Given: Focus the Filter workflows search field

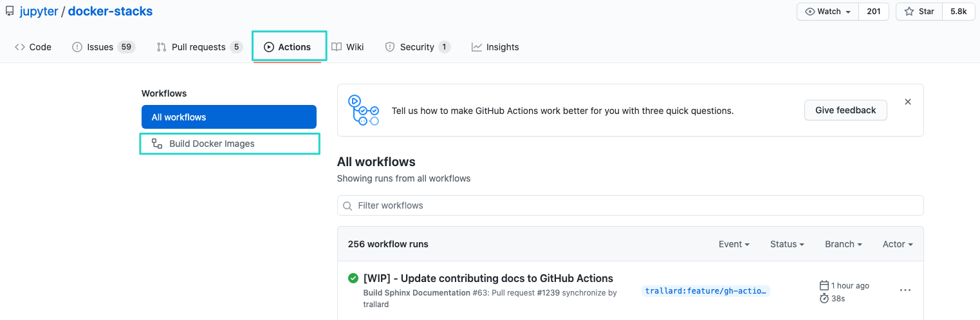Looking at the screenshot, I should tap(631, 205).
